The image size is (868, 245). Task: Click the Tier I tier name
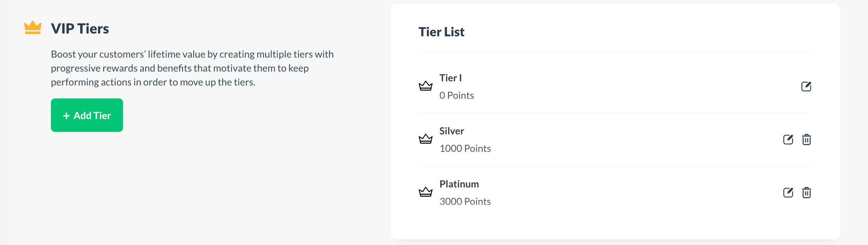[x=450, y=78]
